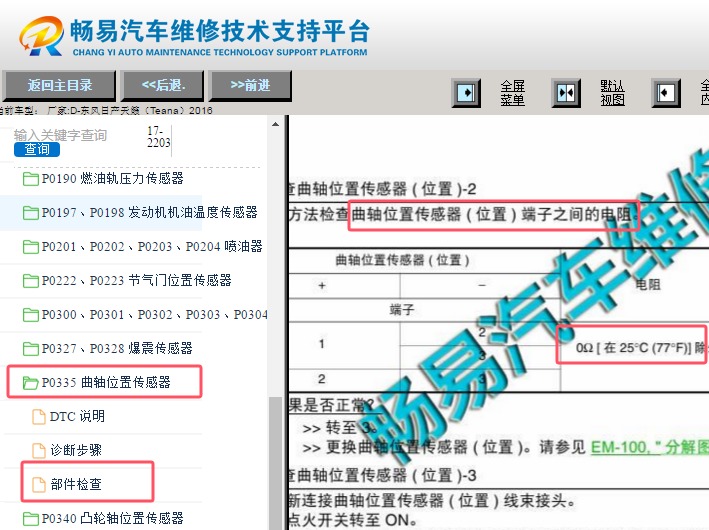Open P0327、P0328 爆震传感器 folder
Viewport: 709px width, 530px height.
(117, 348)
